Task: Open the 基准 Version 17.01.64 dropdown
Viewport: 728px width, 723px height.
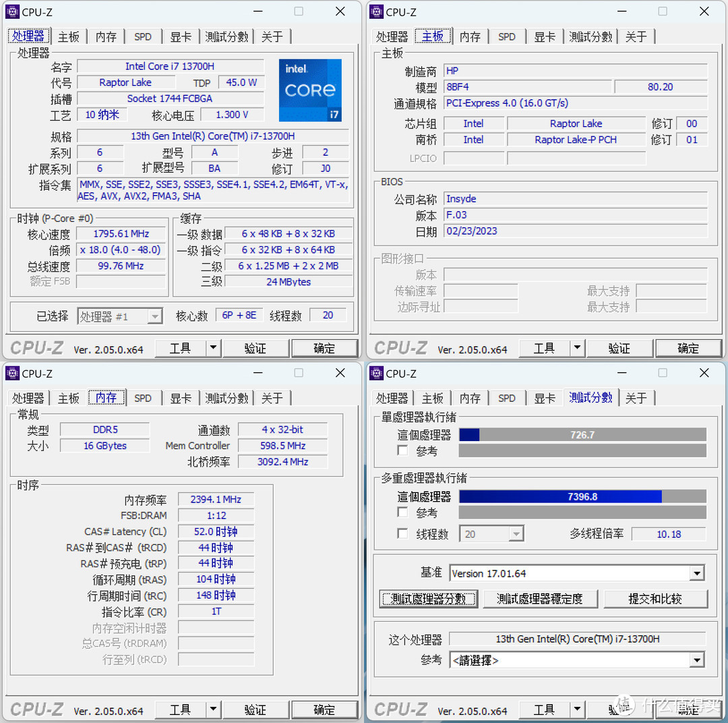Action: 697,573
